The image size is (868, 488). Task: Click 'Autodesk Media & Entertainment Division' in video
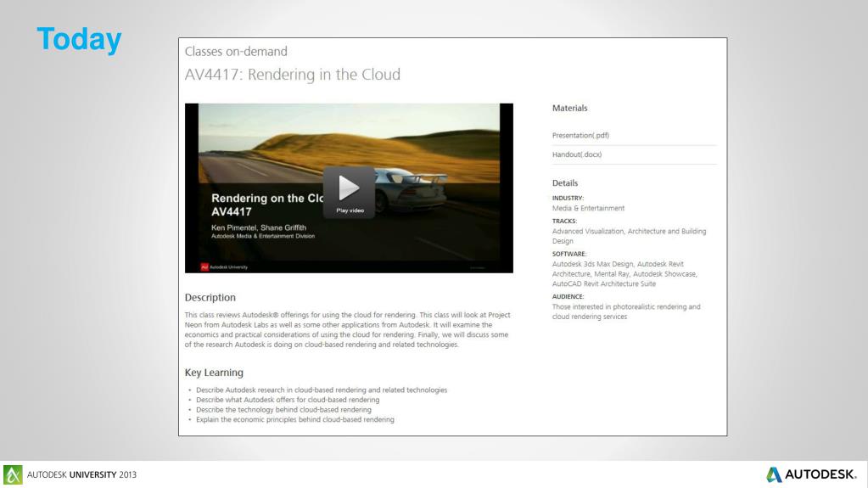coord(263,236)
